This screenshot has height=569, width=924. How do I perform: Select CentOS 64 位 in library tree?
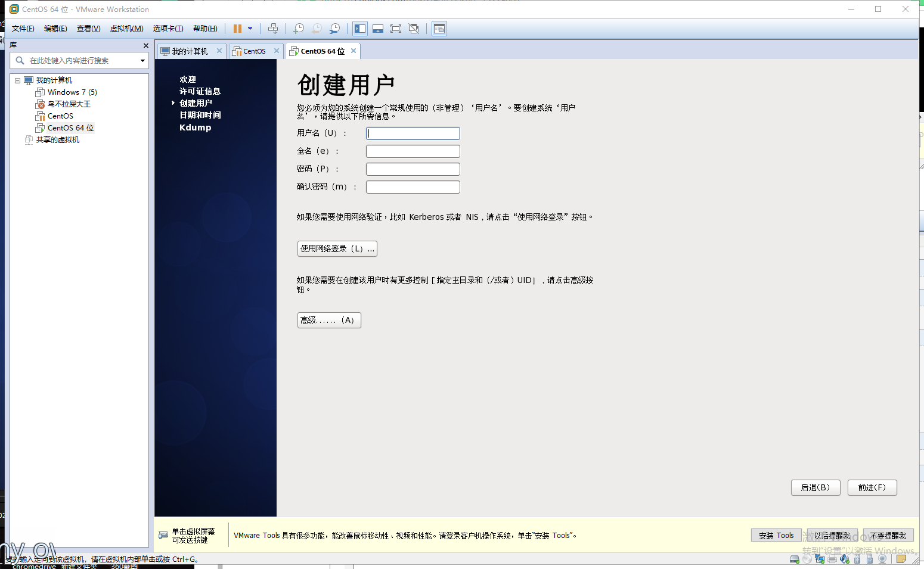click(x=71, y=128)
